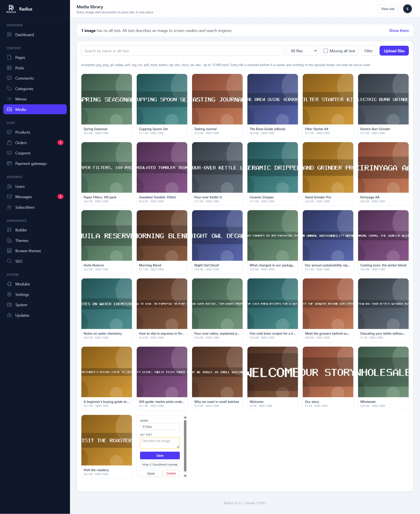
Task: Follow the Show them link
Action: (399, 30)
